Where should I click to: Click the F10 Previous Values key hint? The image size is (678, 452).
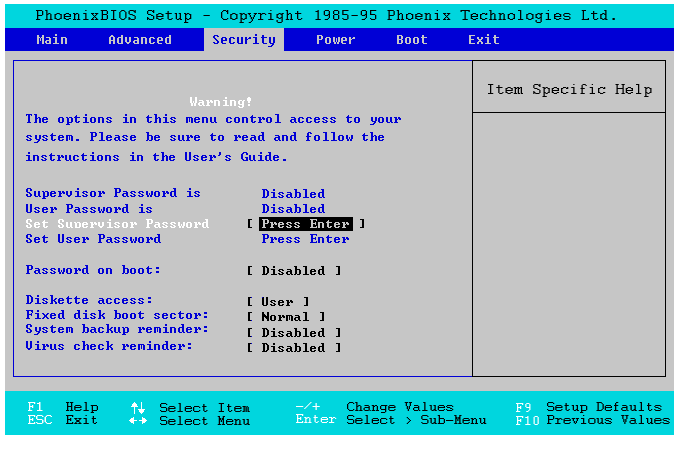click(x=592, y=421)
